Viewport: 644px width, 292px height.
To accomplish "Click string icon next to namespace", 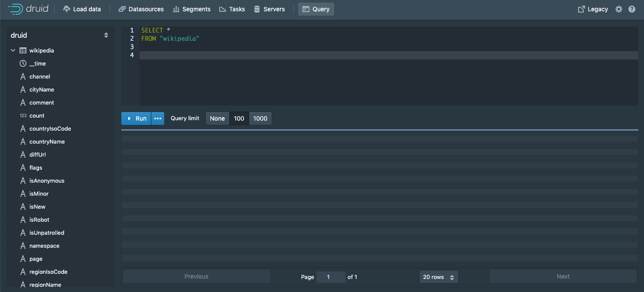I will pyautogui.click(x=23, y=246).
